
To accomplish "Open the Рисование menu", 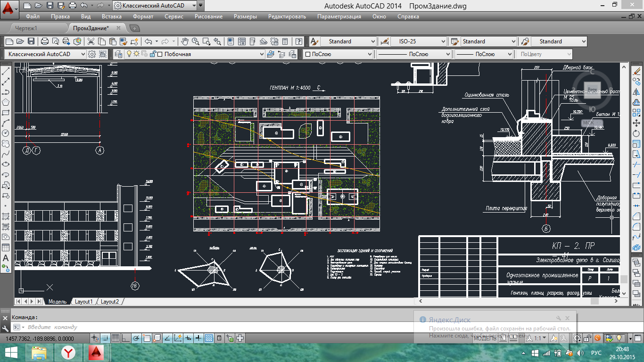I will coord(208,16).
